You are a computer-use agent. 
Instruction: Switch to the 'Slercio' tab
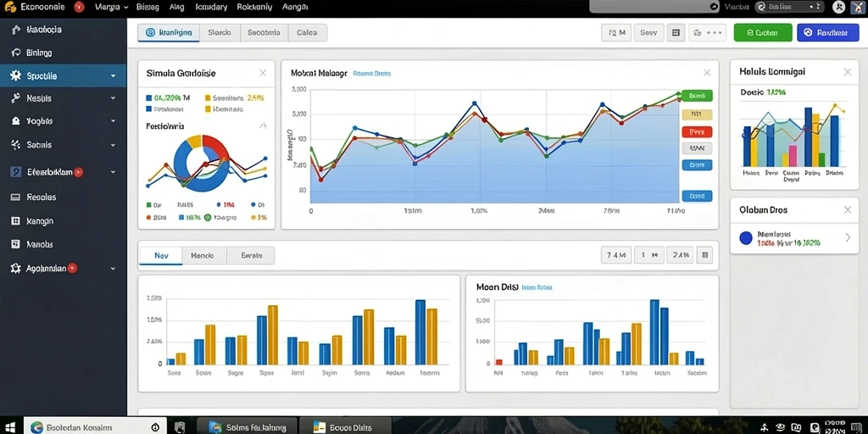(220, 33)
